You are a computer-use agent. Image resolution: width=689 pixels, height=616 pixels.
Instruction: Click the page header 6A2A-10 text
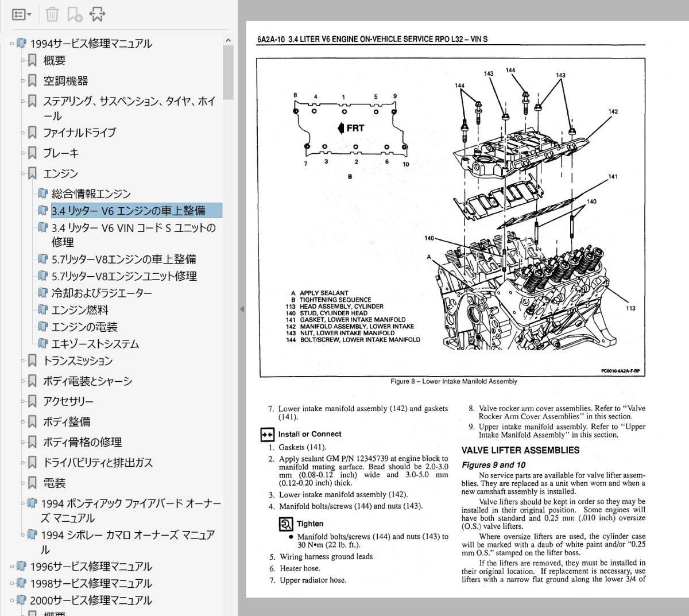coord(372,39)
